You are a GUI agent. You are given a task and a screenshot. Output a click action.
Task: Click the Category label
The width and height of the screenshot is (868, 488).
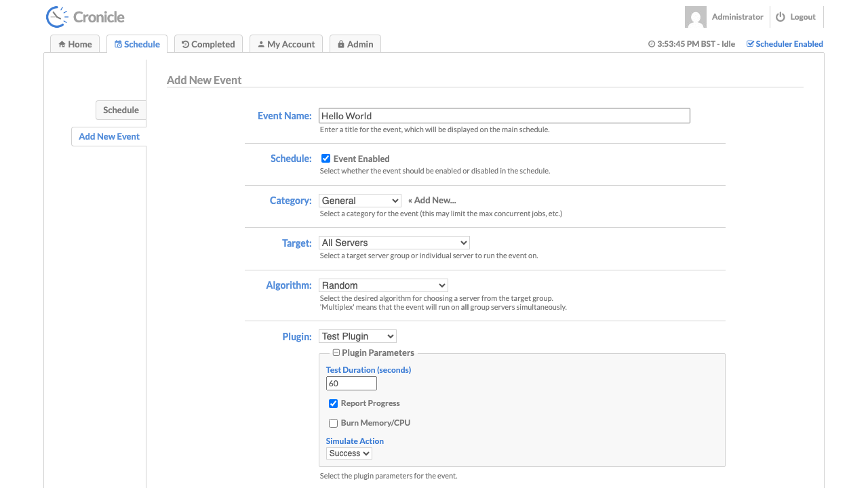pos(291,201)
